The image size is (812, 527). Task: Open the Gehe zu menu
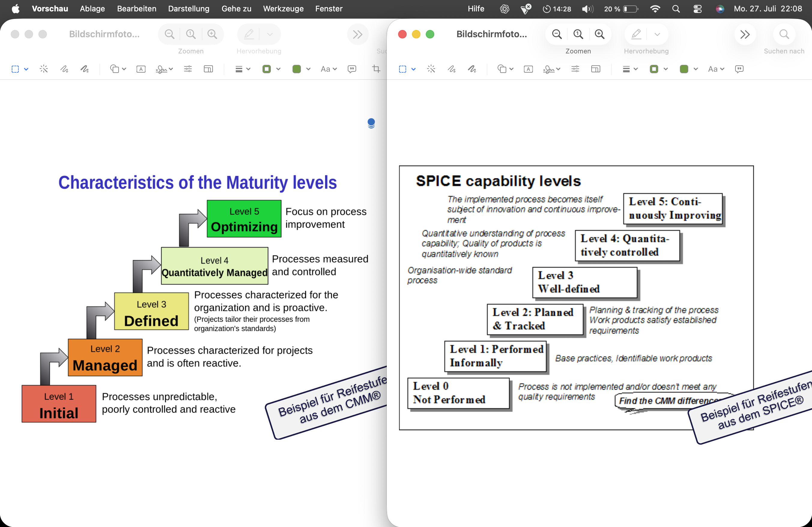point(236,9)
